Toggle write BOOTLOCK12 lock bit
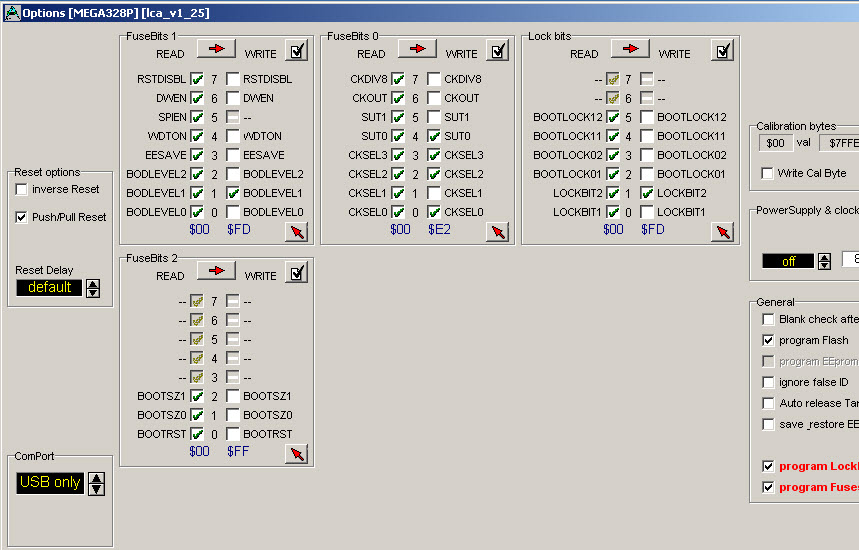859x550 pixels. [647, 117]
